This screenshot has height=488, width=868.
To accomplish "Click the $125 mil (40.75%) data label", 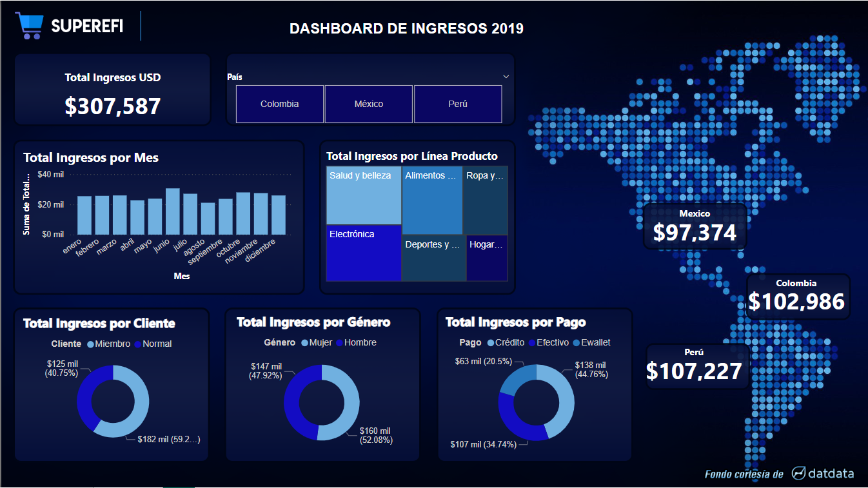I will (x=61, y=368).
